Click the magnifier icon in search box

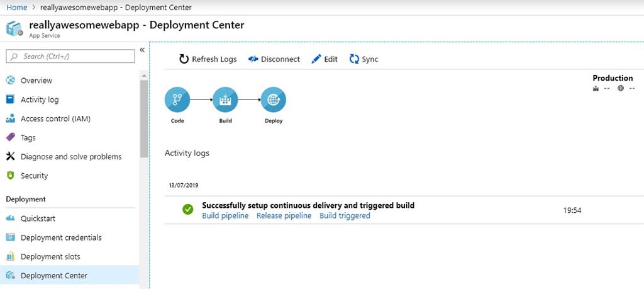[14, 56]
